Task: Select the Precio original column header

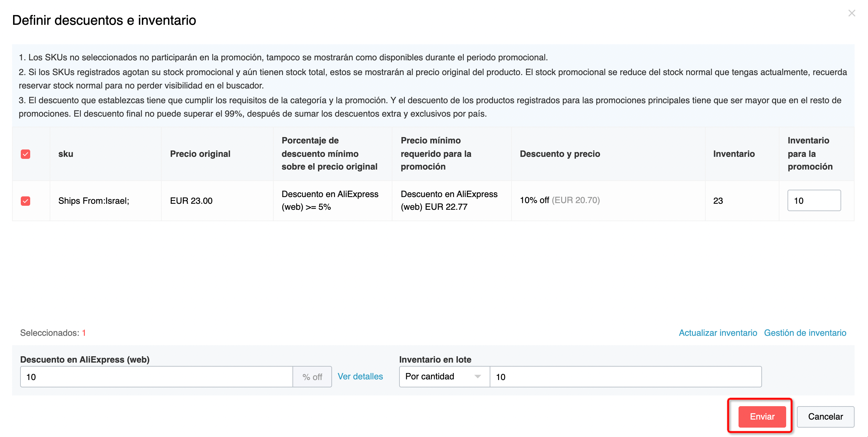Action: [x=200, y=154]
